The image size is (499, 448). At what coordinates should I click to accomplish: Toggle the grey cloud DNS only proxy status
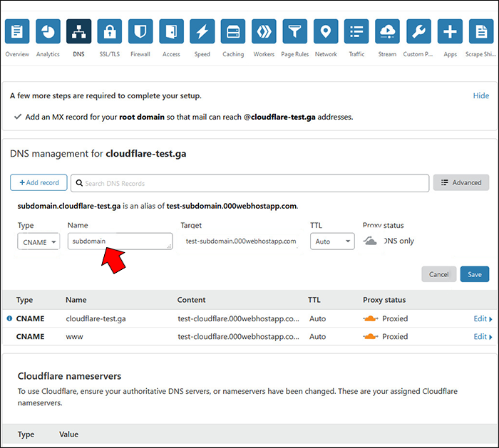pyautogui.click(x=370, y=241)
